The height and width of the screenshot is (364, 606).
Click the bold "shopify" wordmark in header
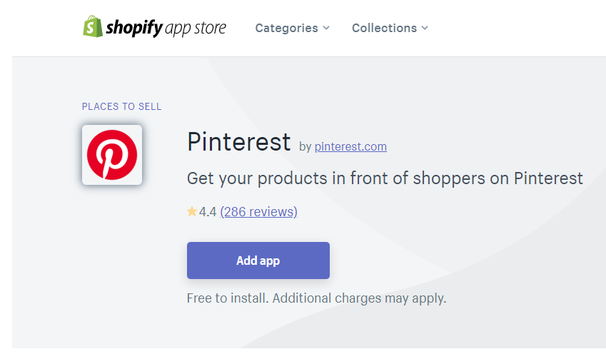coord(134,28)
